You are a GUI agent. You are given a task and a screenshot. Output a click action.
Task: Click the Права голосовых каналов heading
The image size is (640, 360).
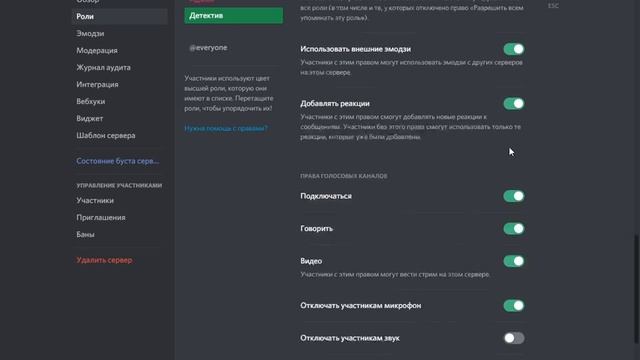tap(344, 176)
